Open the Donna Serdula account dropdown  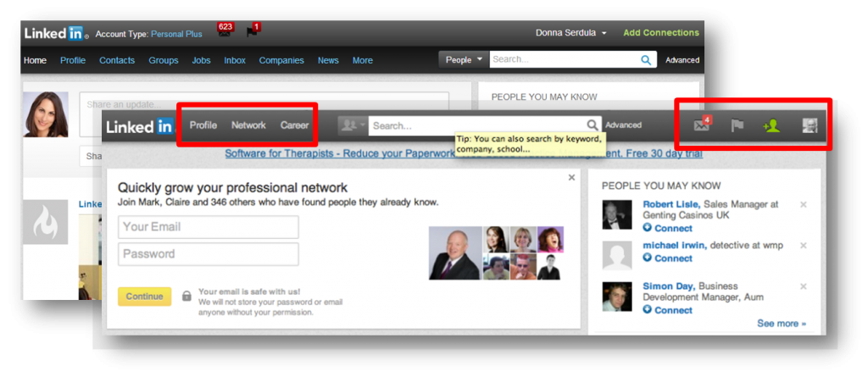(570, 33)
